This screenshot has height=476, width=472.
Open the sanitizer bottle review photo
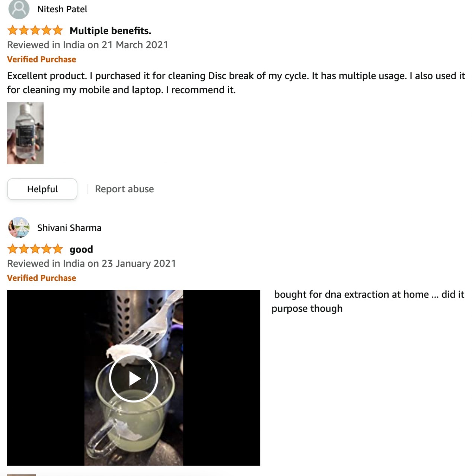pyautogui.click(x=25, y=133)
